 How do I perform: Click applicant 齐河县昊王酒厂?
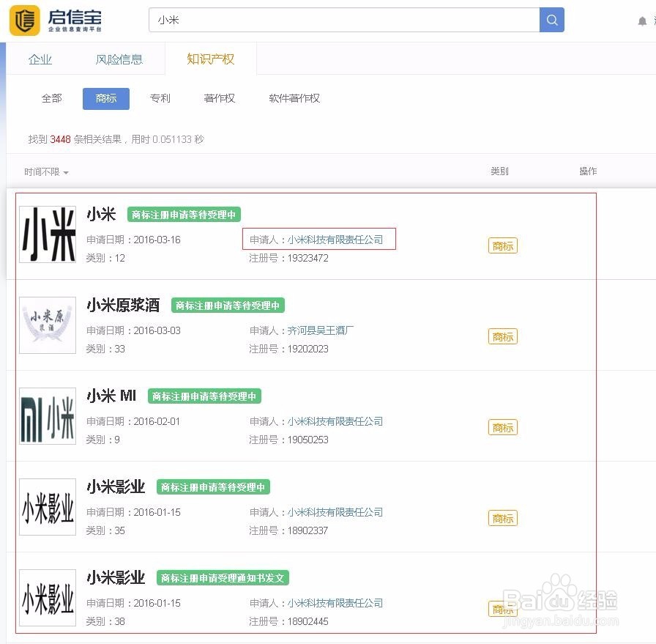pyautogui.click(x=320, y=330)
